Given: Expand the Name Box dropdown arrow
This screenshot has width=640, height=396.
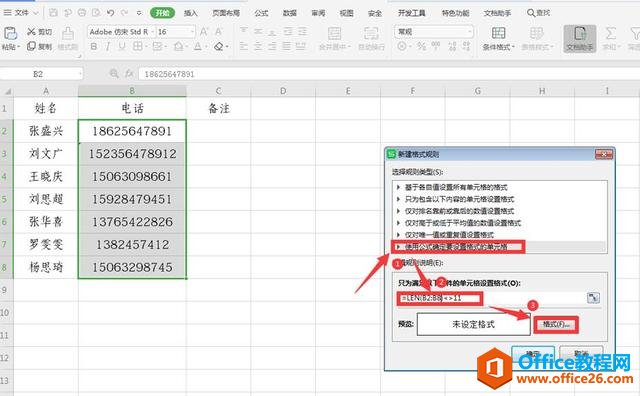Looking at the screenshot, I should (x=80, y=74).
